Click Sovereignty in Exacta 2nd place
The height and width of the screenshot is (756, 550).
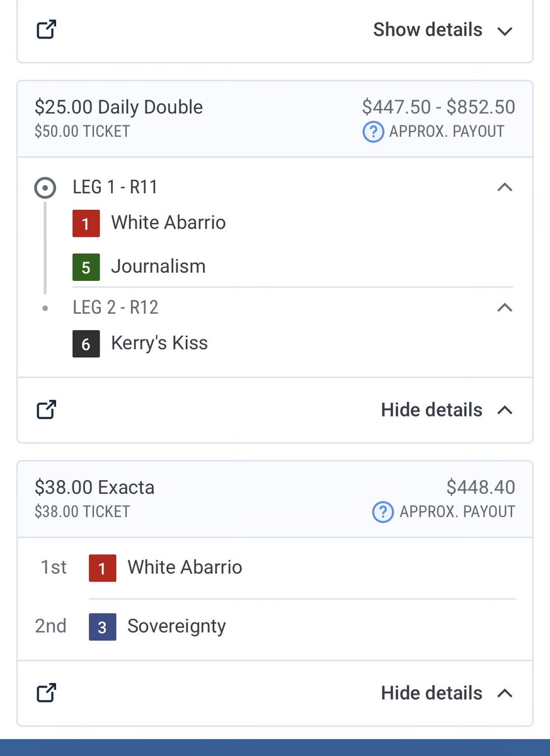point(176,626)
